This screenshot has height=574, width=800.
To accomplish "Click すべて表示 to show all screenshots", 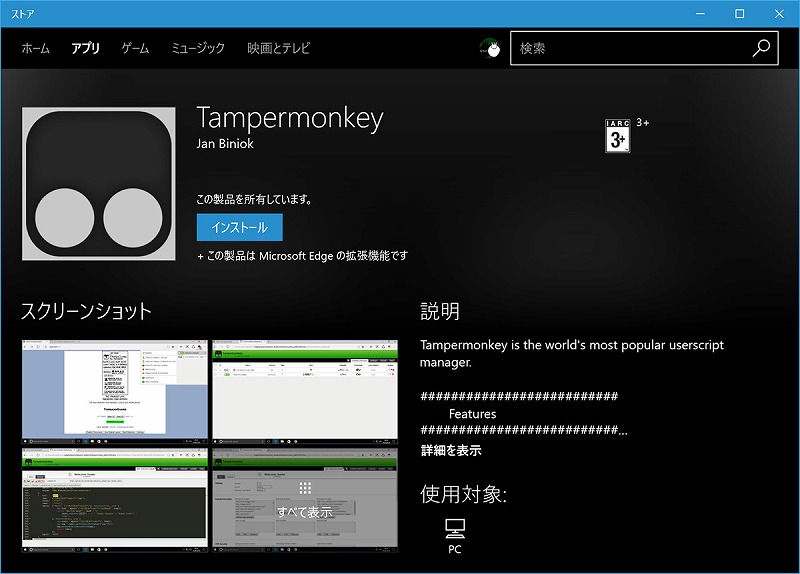I will (x=305, y=500).
